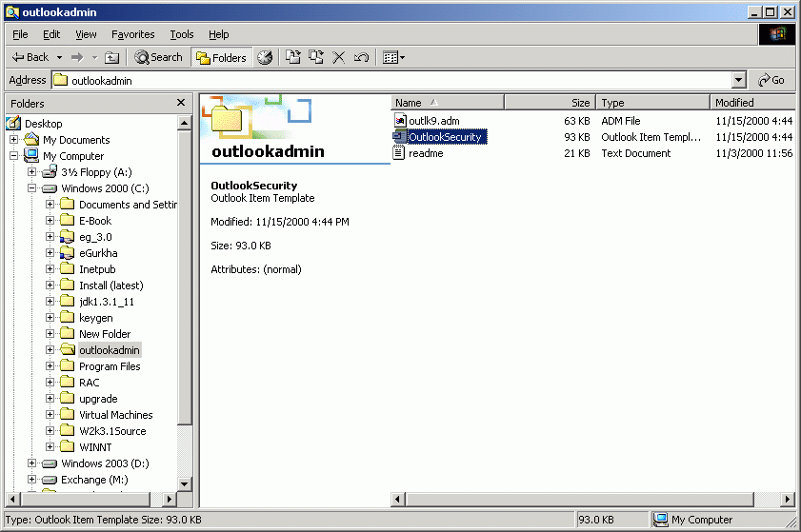Expand the Exchange (M:) node

click(31, 480)
